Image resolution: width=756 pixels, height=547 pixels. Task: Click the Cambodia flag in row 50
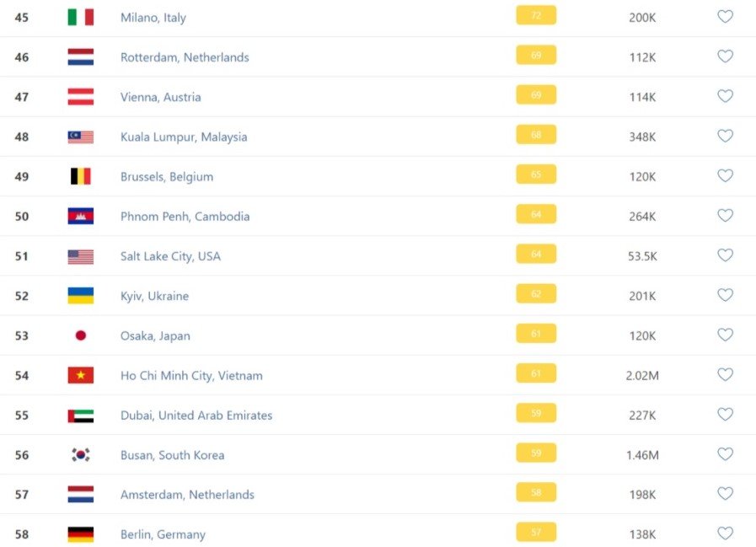coord(81,216)
